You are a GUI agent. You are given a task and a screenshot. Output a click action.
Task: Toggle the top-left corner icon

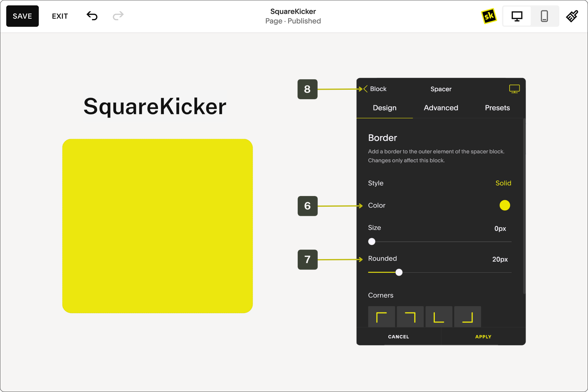(381, 317)
